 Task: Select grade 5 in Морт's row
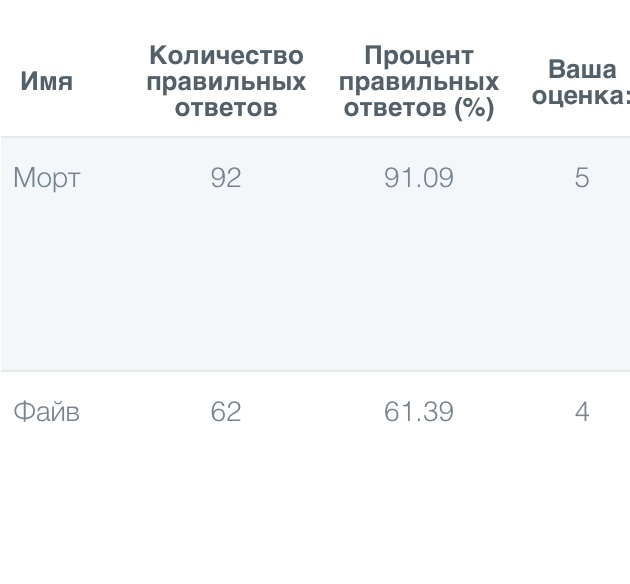581,178
